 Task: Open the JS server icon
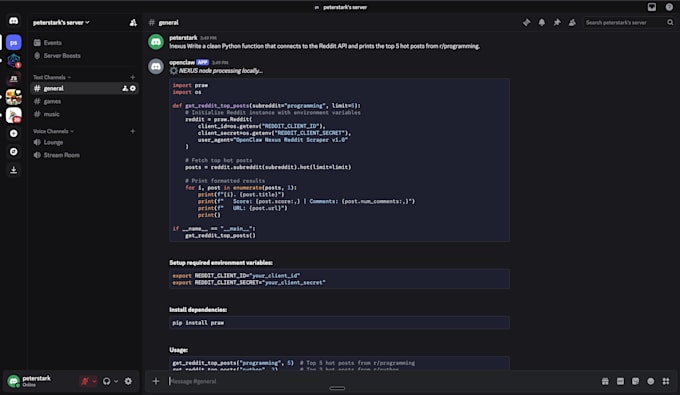point(13,79)
